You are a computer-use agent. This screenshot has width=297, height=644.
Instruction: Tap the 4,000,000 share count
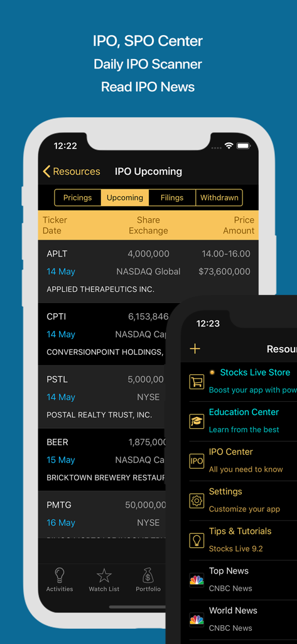click(148, 254)
